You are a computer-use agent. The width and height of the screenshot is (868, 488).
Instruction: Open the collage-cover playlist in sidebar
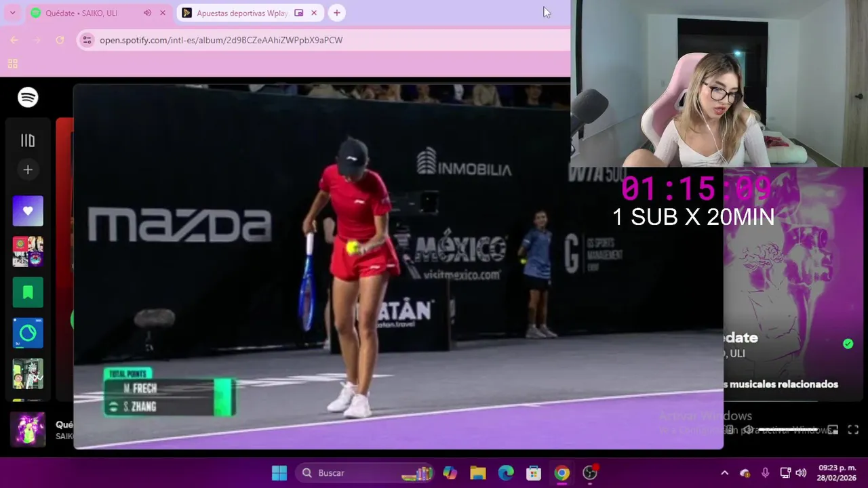(x=28, y=251)
